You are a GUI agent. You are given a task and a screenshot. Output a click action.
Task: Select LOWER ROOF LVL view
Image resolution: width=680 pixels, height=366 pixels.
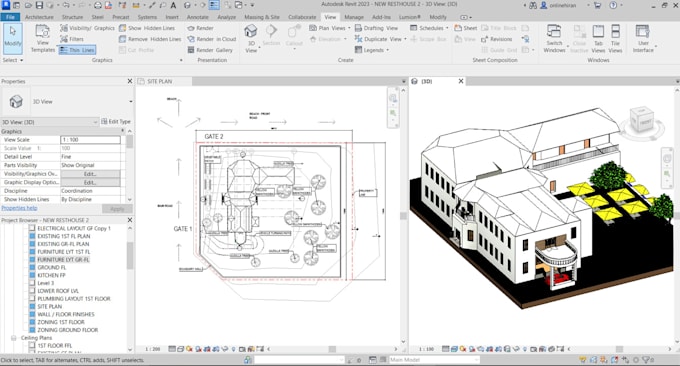[58, 291]
